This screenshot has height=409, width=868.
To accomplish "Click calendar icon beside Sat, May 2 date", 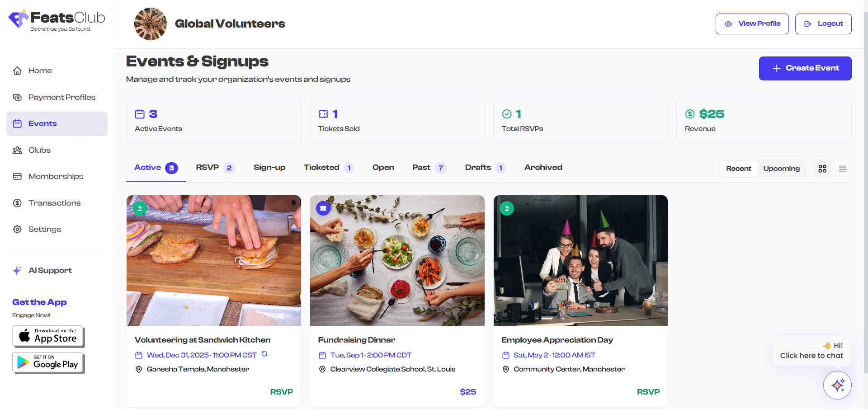I will 506,355.
